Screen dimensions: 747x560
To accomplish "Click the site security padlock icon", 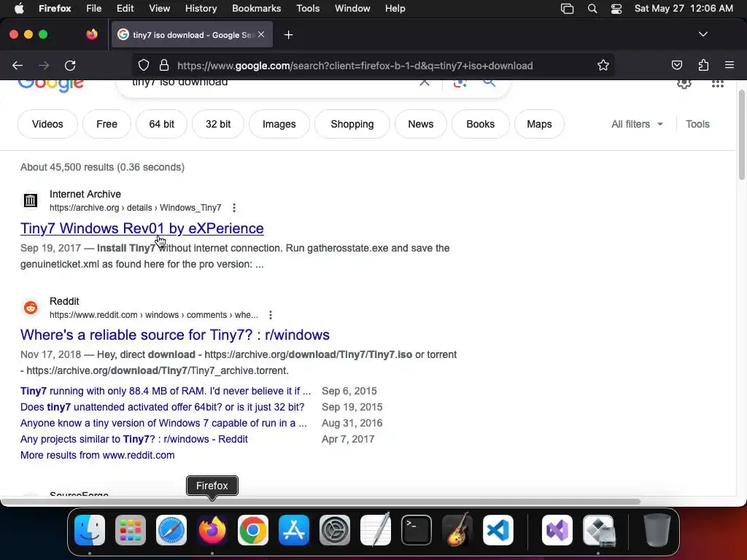I will point(164,66).
